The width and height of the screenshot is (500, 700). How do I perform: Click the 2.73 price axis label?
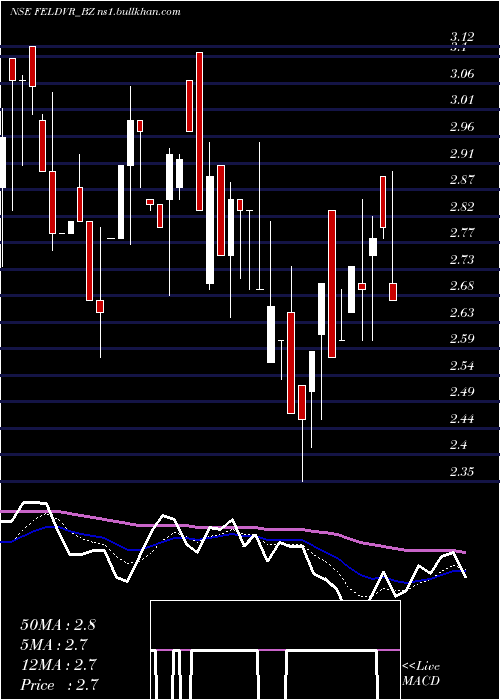point(462,259)
